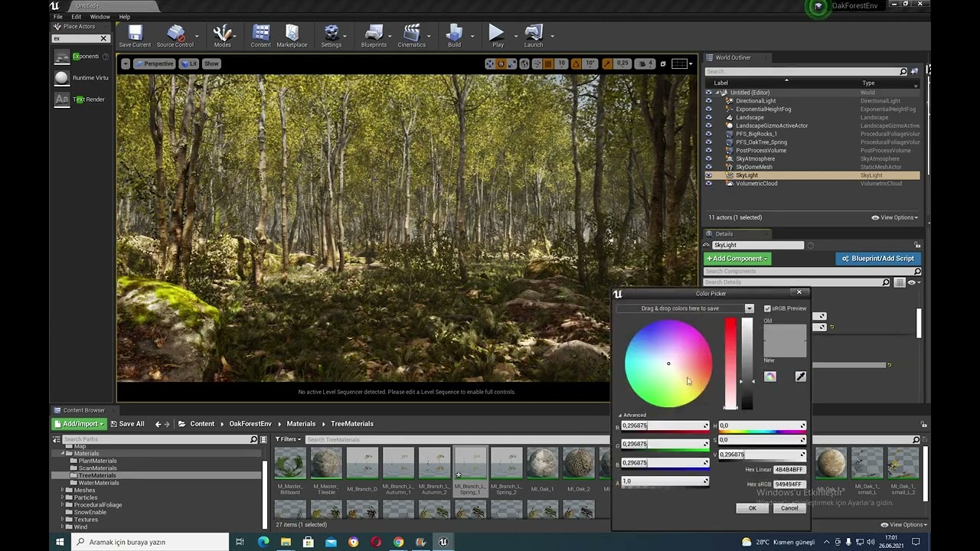
Task: Toggle visibility of VolumetricCloud actor
Action: (x=708, y=184)
